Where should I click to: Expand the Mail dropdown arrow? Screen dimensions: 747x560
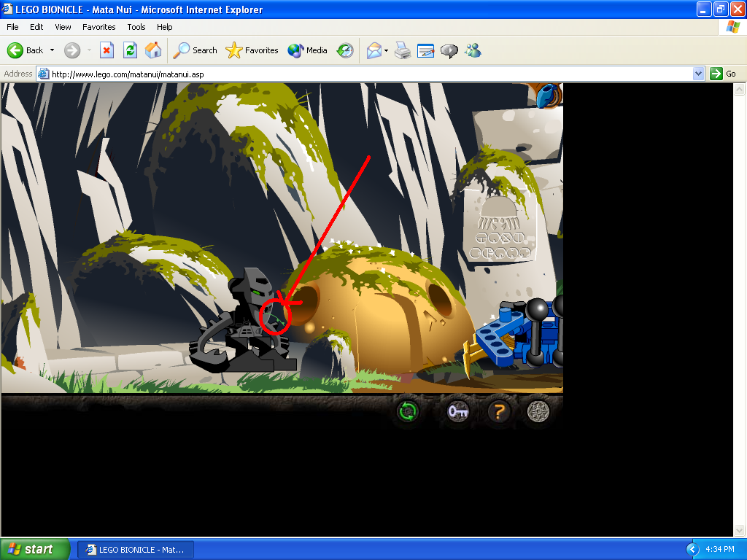click(387, 50)
